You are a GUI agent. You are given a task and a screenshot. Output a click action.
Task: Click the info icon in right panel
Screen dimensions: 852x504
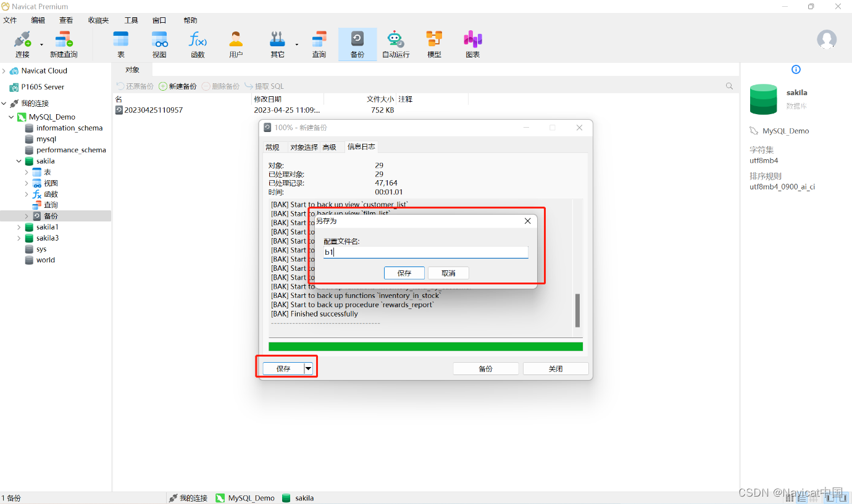pos(796,69)
